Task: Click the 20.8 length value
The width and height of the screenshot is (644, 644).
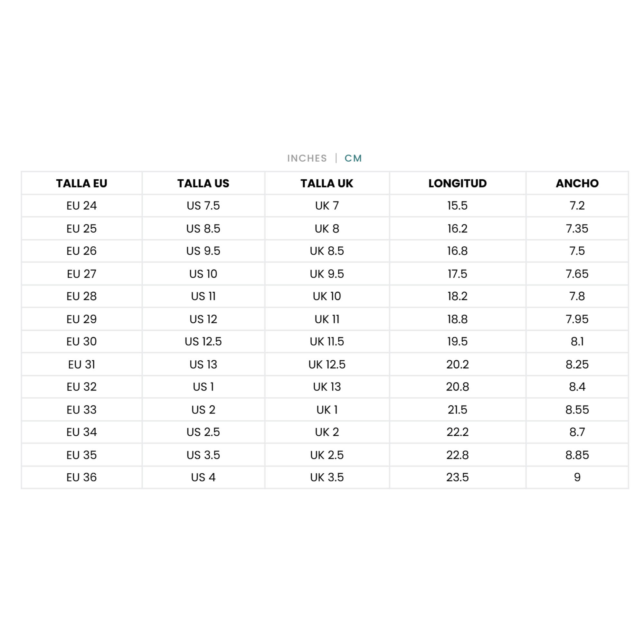Action: [458, 387]
